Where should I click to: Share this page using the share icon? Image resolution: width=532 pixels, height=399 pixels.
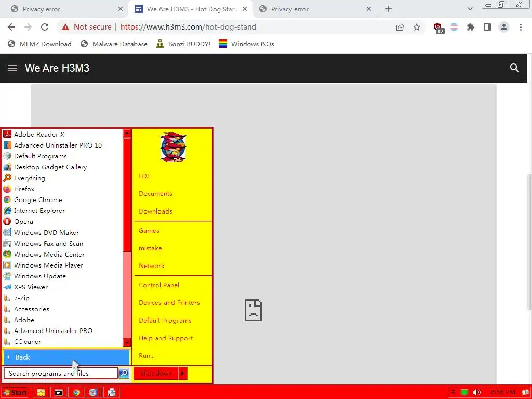pyautogui.click(x=400, y=27)
